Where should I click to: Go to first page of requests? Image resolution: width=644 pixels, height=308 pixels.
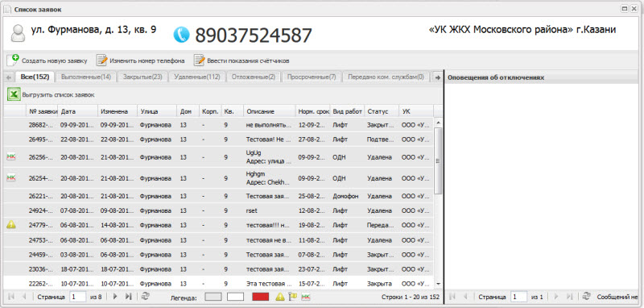pos(10,297)
